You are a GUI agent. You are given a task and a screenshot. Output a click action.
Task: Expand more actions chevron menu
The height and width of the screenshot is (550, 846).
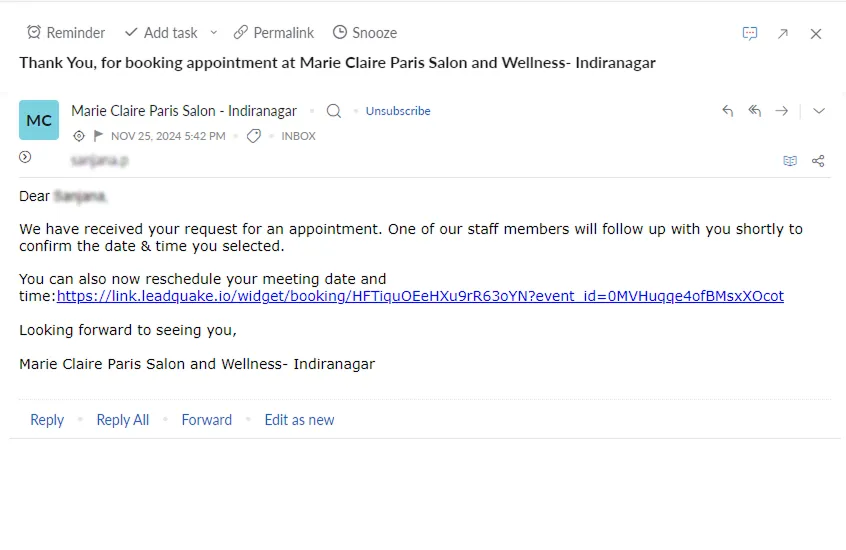pyautogui.click(x=819, y=111)
